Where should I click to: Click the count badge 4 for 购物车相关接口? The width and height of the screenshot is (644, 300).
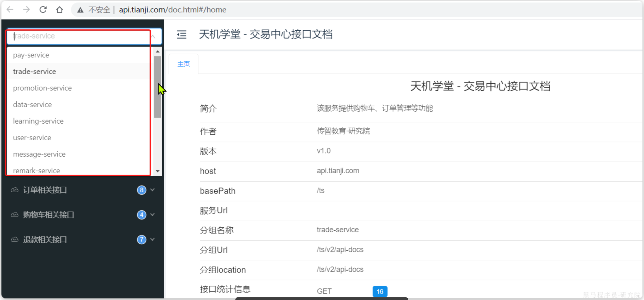[142, 215]
